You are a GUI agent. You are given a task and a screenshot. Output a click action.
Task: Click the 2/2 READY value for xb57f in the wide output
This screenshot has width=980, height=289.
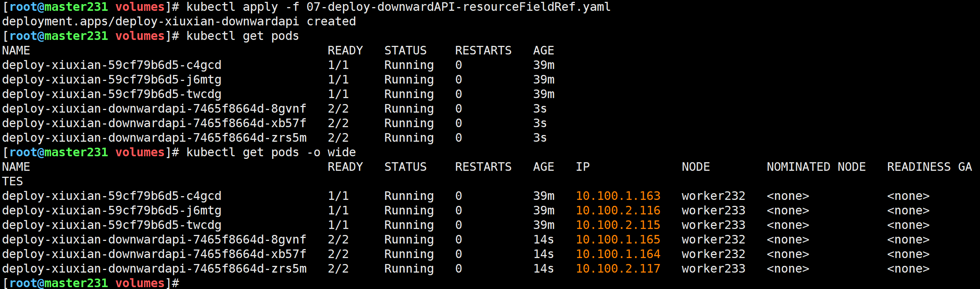(x=338, y=254)
